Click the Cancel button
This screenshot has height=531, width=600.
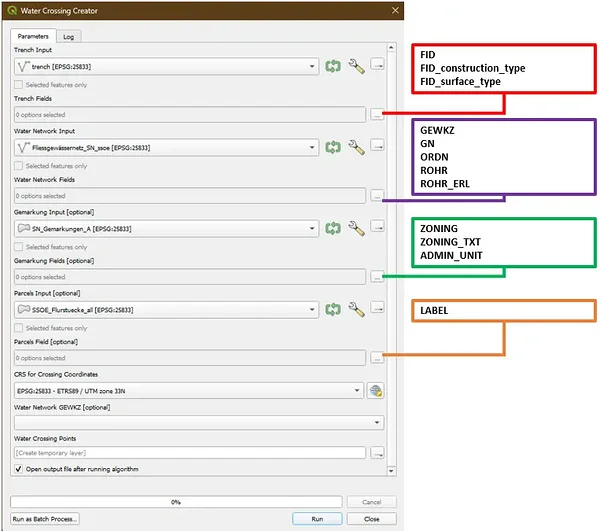pyautogui.click(x=372, y=502)
